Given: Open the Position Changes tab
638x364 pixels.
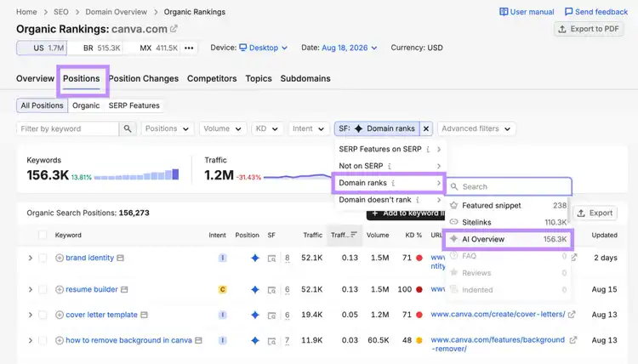Looking at the screenshot, I should coord(143,78).
